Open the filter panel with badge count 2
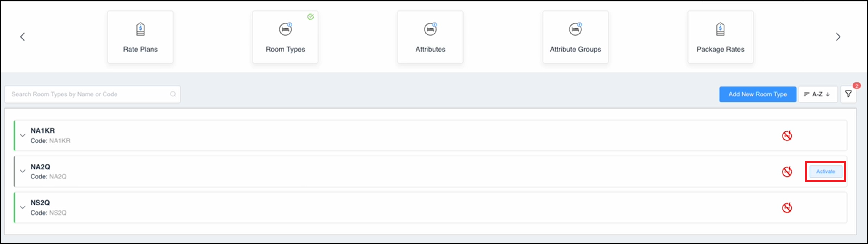Image resolution: width=868 pixels, height=244 pixels. coord(849,94)
